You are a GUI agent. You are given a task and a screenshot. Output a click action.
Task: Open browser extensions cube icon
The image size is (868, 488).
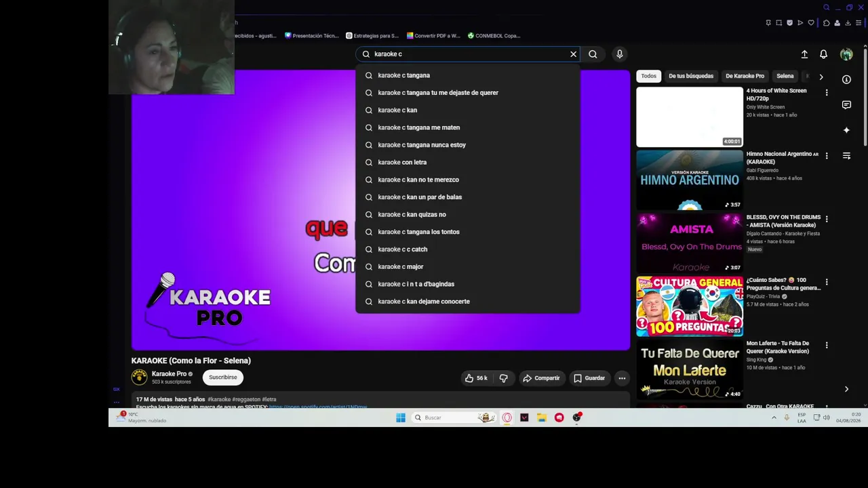[827, 23]
